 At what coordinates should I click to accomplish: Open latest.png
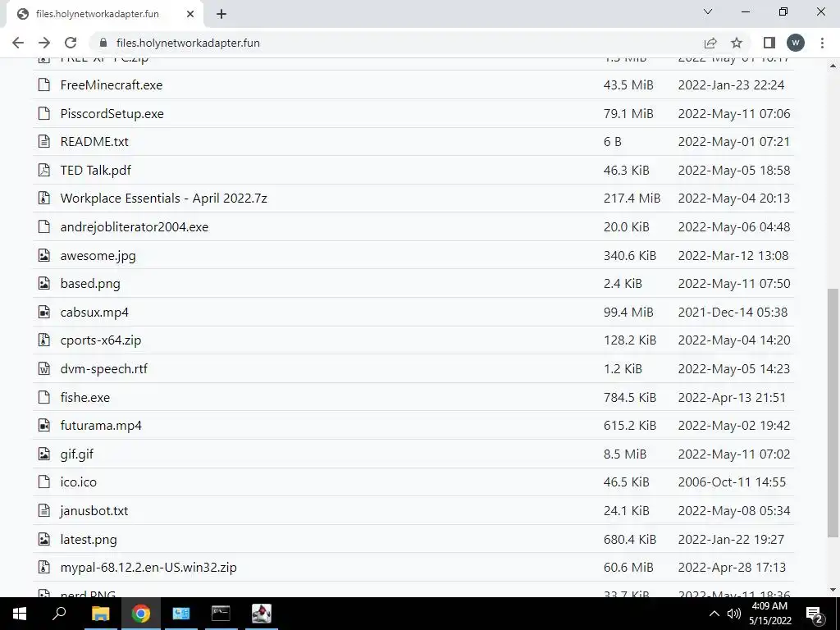pyautogui.click(x=89, y=539)
